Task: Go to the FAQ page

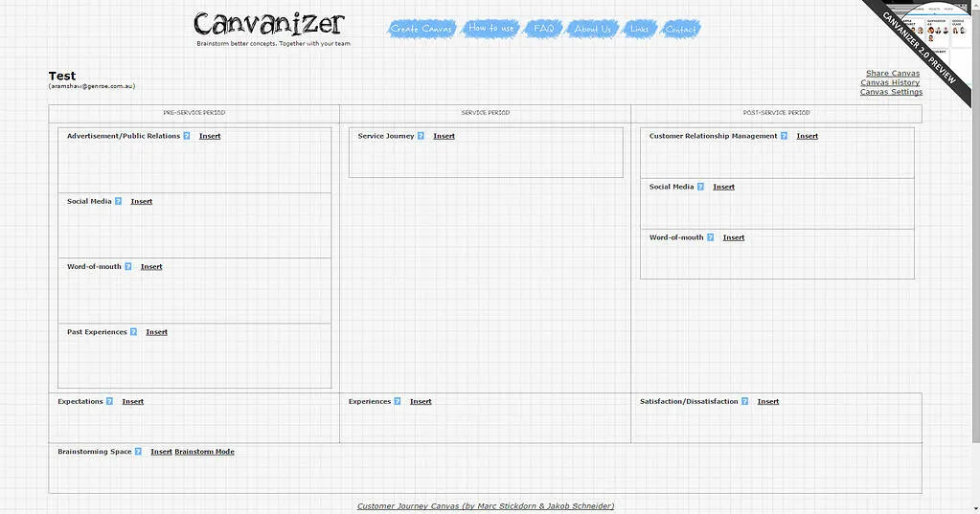Action: pos(544,29)
